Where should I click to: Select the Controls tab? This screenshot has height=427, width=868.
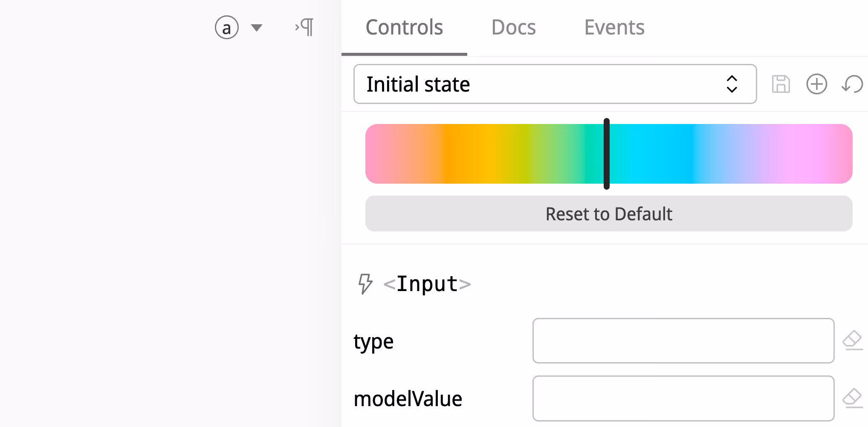click(x=404, y=27)
